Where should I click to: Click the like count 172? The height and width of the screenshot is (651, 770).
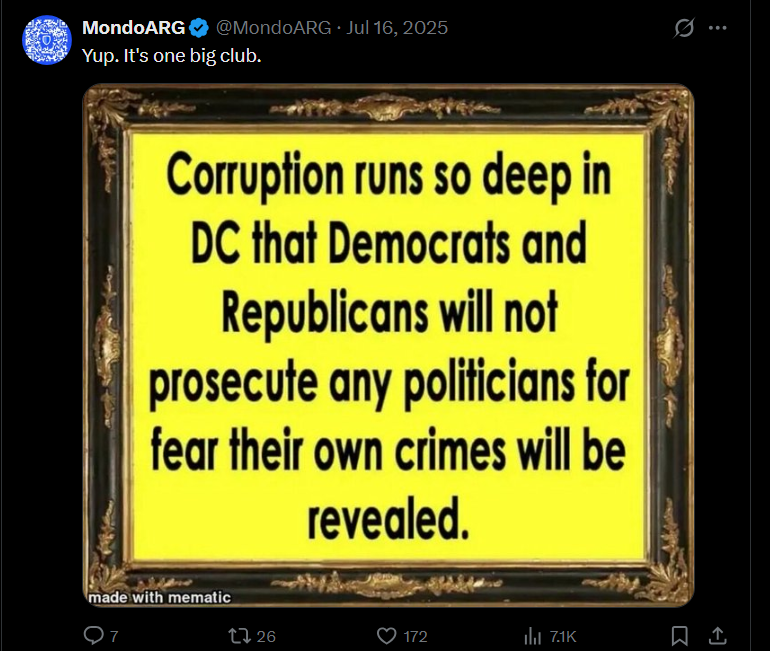coord(415,636)
